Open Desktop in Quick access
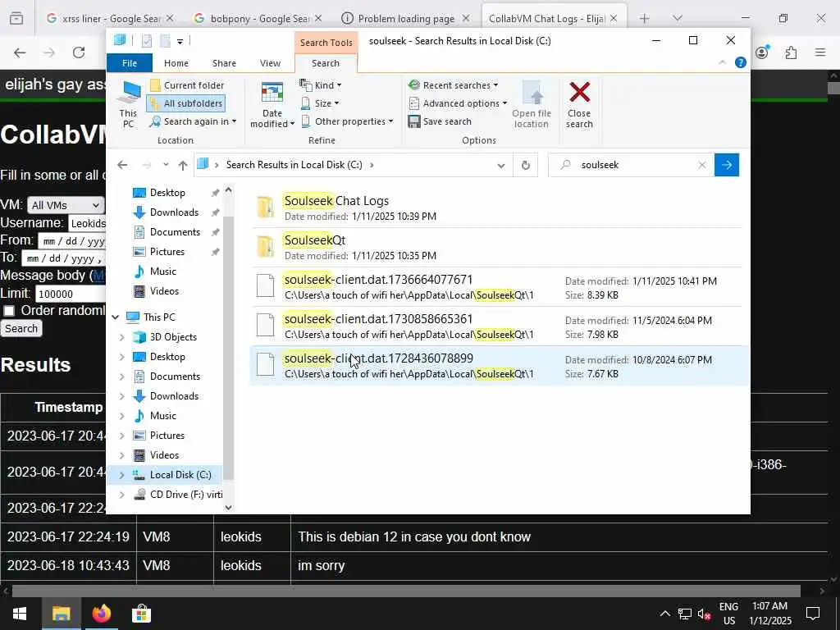The height and width of the screenshot is (630, 840). (167, 193)
